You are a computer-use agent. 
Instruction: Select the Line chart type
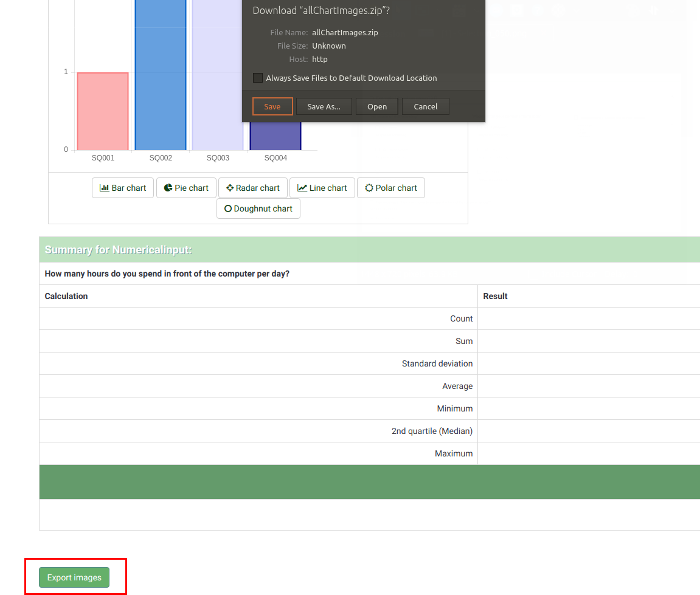[322, 188]
